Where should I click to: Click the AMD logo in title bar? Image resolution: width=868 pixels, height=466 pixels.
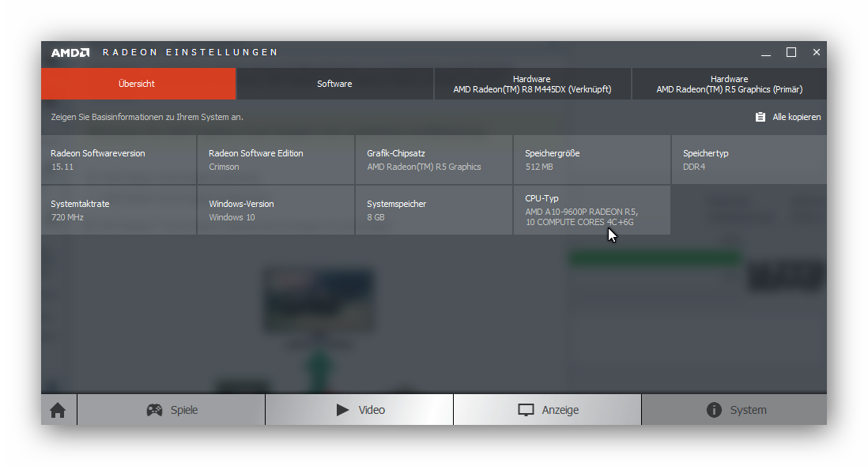pos(70,52)
